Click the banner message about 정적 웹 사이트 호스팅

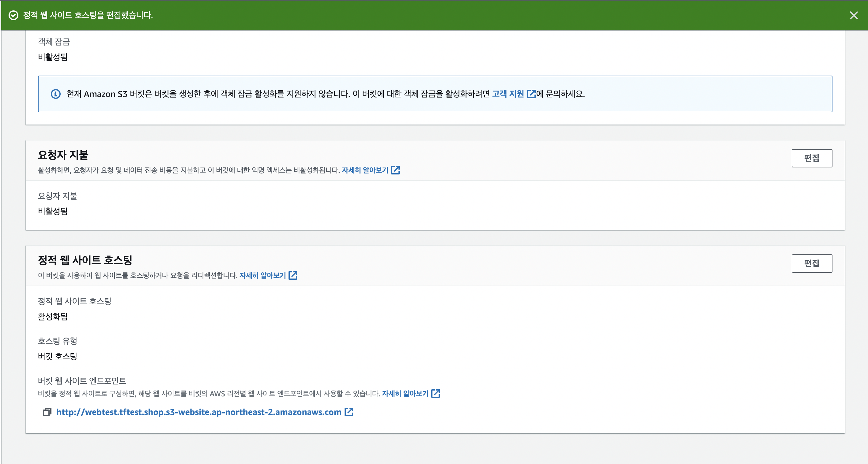(88, 15)
